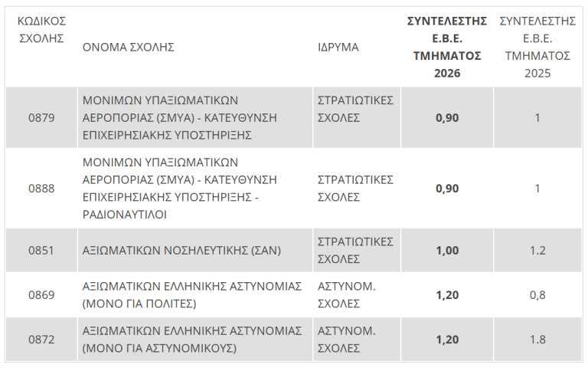The image size is (588, 368).
Task: Click school code 0872
Action: tap(41, 340)
